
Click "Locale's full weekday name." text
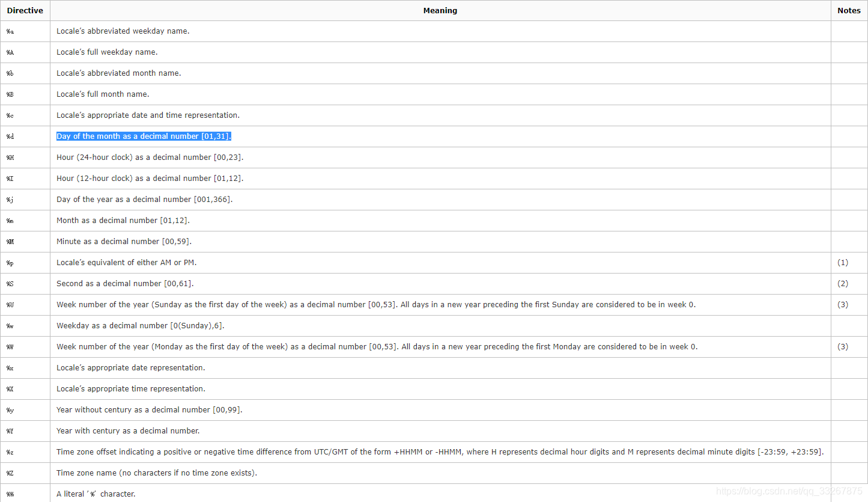pos(107,52)
